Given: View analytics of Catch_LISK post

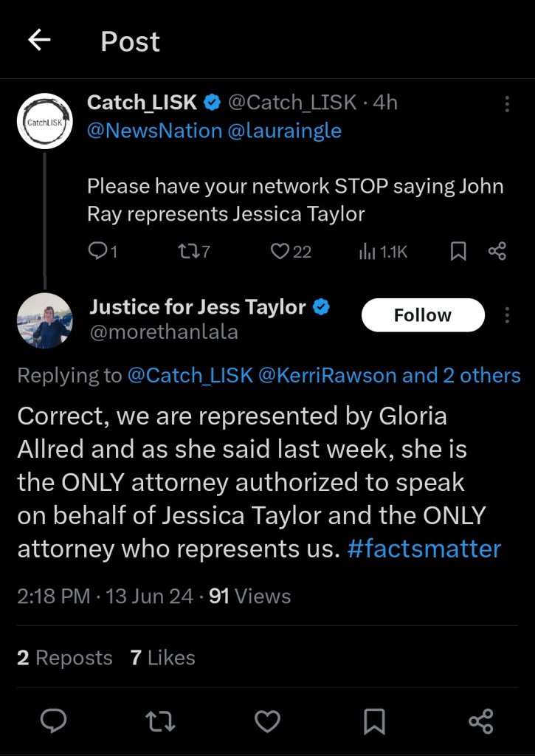Looking at the screenshot, I should (x=367, y=252).
